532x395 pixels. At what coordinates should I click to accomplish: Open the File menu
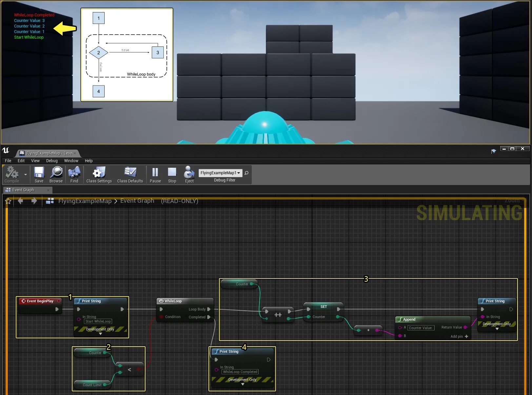[8, 161]
